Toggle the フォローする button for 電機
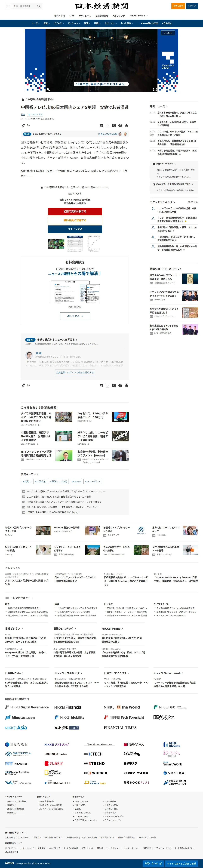The width and height of the screenshot is (203, 868). 35,115
